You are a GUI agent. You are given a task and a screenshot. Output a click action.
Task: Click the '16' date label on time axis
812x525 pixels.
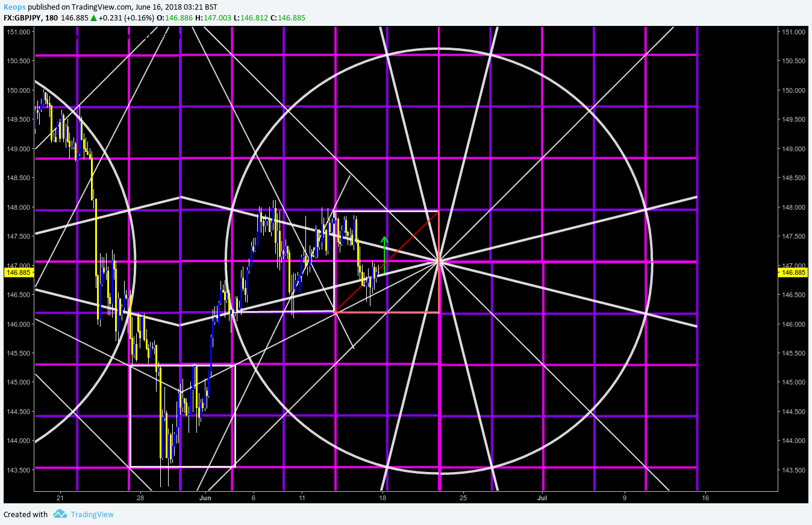pos(705,497)
